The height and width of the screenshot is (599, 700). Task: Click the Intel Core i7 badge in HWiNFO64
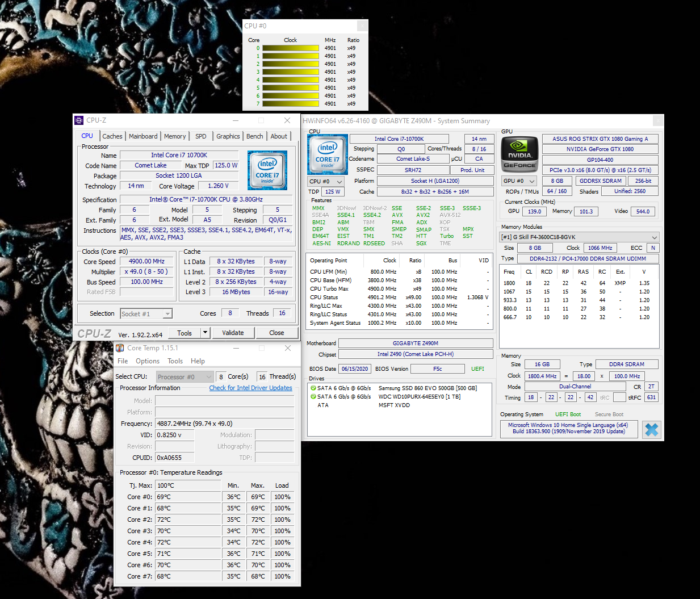point(328,153)
